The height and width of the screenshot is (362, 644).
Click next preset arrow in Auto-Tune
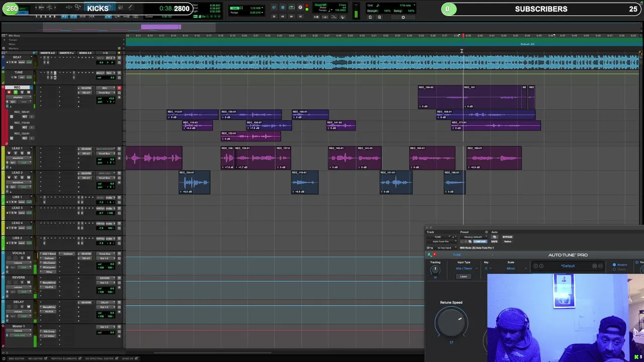click(x=541, y=266)
